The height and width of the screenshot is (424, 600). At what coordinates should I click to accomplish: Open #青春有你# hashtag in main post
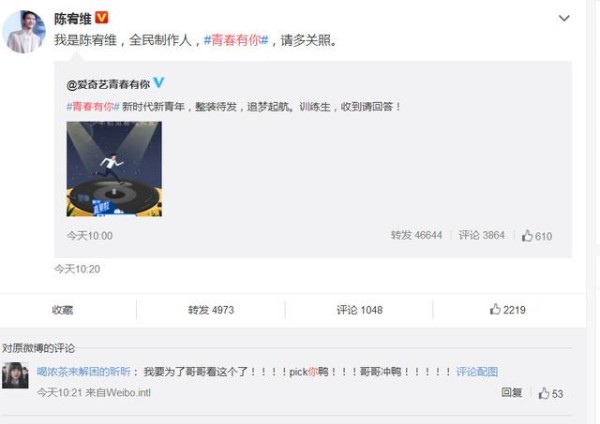[x=236, y=40]
